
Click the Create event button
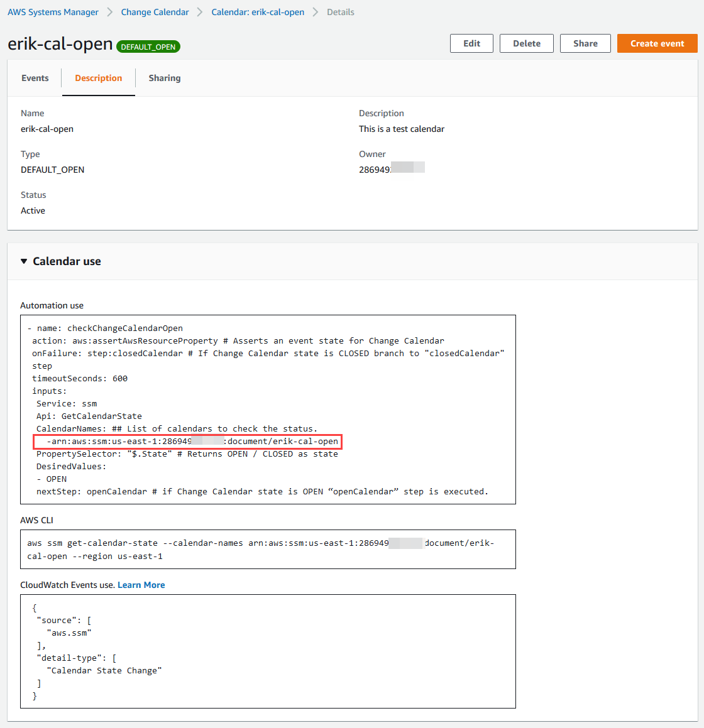tap(657, 43)
